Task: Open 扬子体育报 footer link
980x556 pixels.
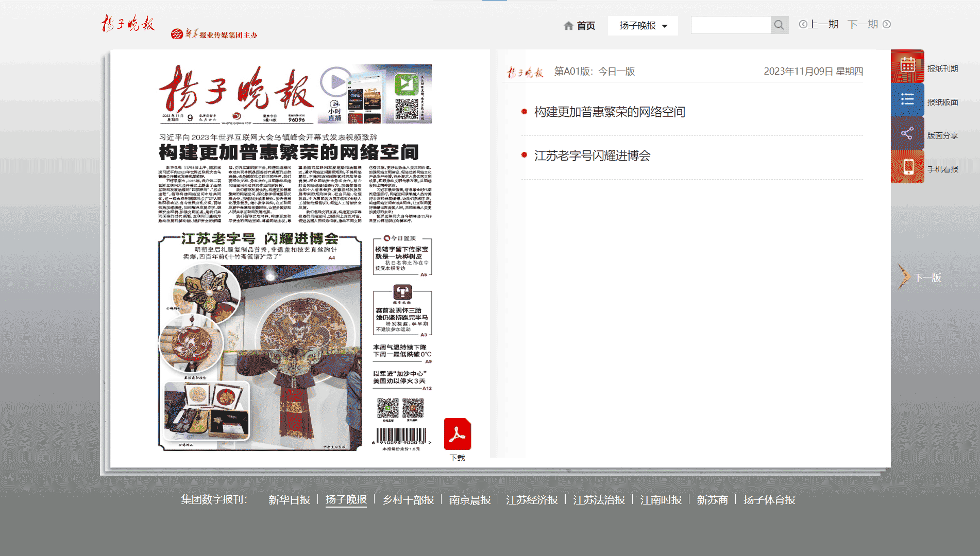Action: point(769,500)
